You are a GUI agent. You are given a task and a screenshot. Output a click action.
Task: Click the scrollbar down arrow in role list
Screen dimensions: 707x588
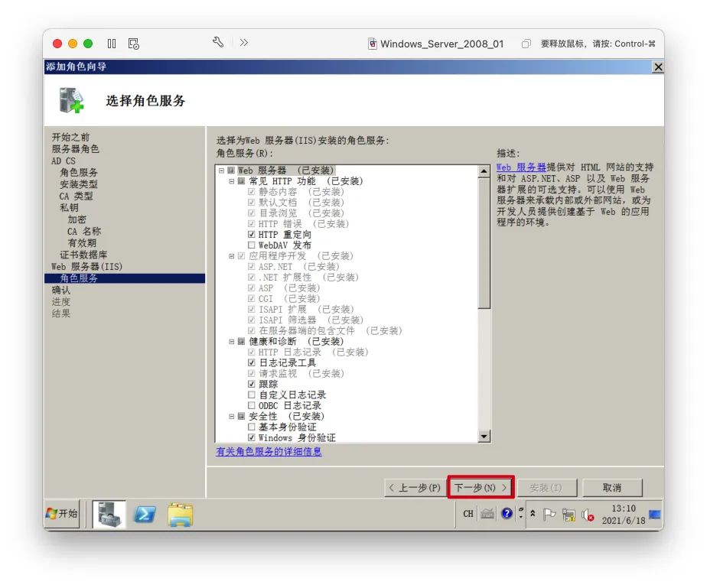(x=484, y=436)
